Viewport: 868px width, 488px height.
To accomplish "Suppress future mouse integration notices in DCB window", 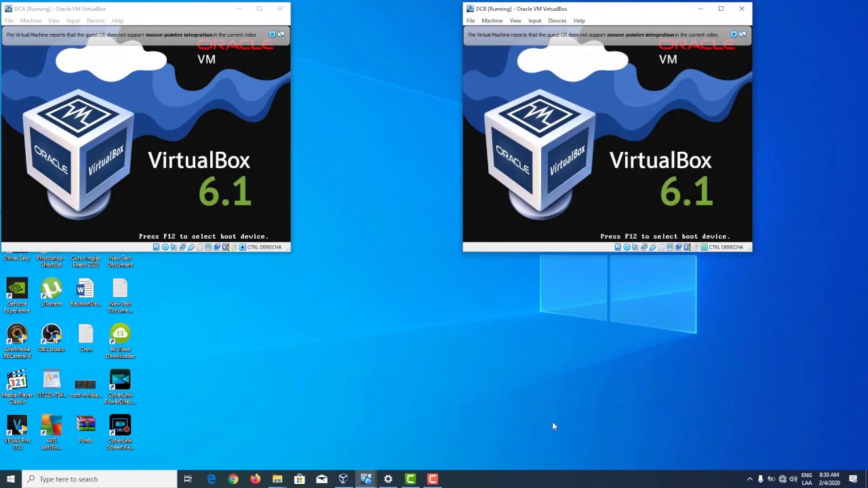I will [743, 35].
